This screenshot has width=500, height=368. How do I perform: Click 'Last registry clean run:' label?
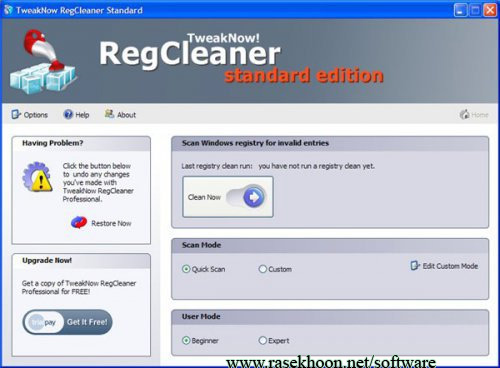pos(217,166)
